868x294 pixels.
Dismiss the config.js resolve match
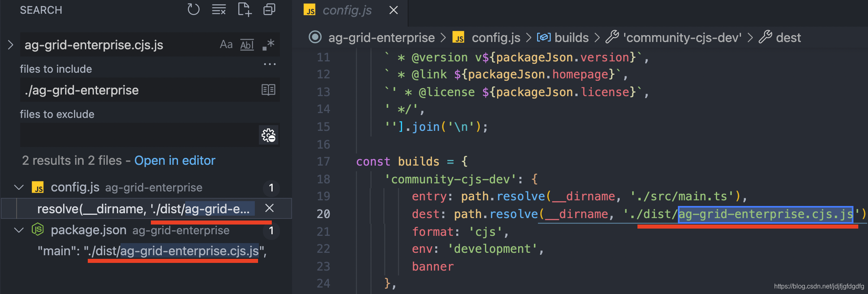(x=269, y=208)
